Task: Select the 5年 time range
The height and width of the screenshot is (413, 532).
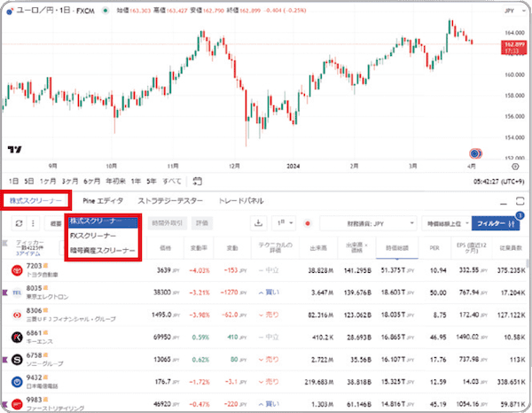Action: tap(152, 181)
